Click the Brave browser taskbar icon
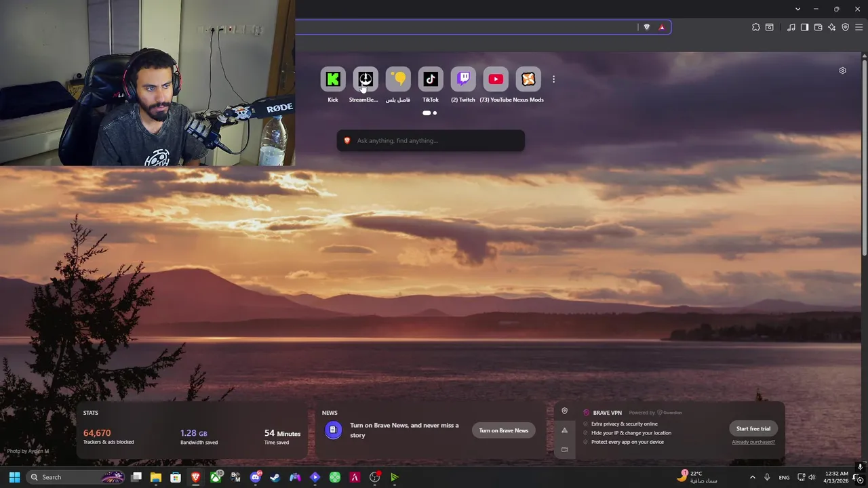Screen dimensions: 868x488 [195, 477]
